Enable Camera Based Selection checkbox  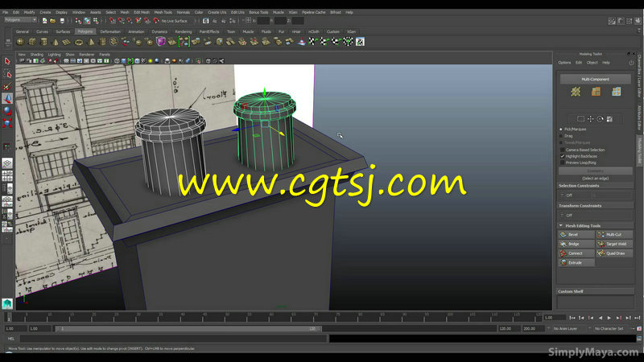pyautogui.click(x=562, y=150)
